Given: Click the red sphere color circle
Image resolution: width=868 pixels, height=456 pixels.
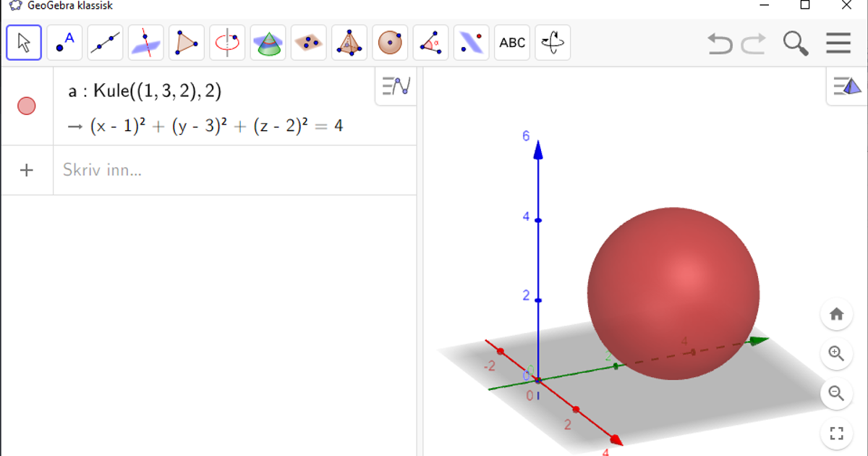Looking at the screenshot, I should pos(27,105).
